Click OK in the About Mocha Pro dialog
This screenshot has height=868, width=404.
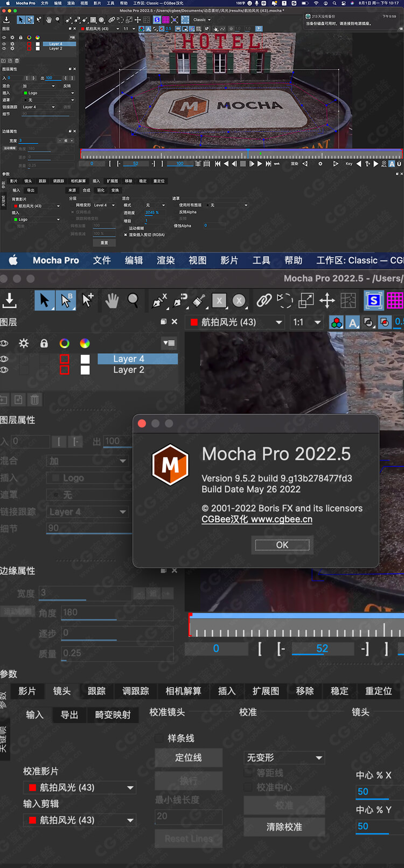282,545
